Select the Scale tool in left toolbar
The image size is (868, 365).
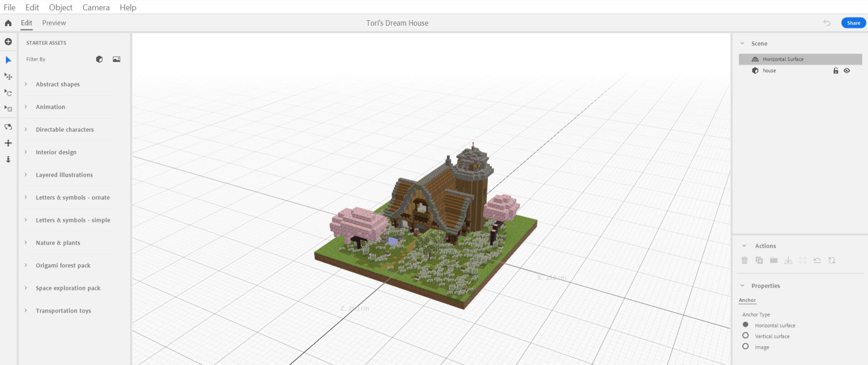pyautogui.click(x=8, y=109)
